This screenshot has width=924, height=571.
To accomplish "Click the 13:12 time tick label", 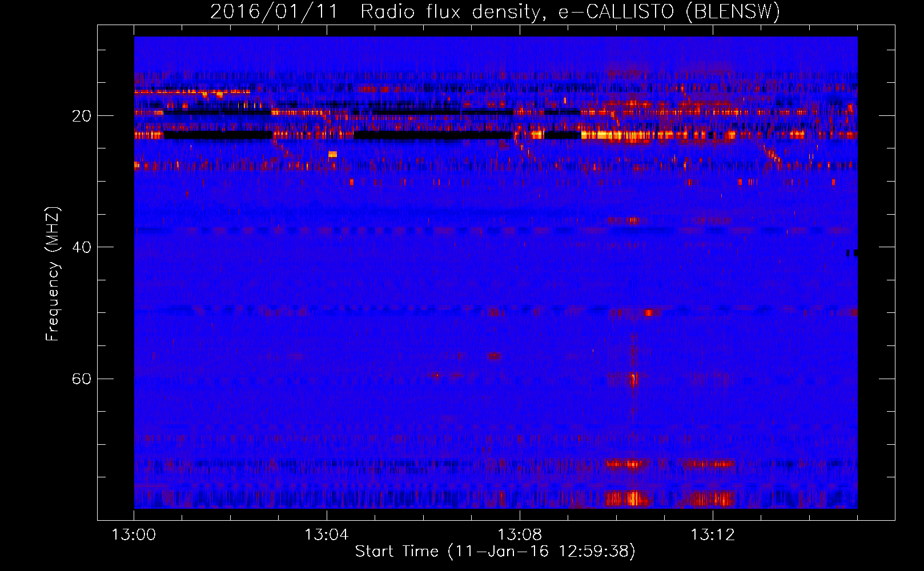I will click(x=713, y=535).
